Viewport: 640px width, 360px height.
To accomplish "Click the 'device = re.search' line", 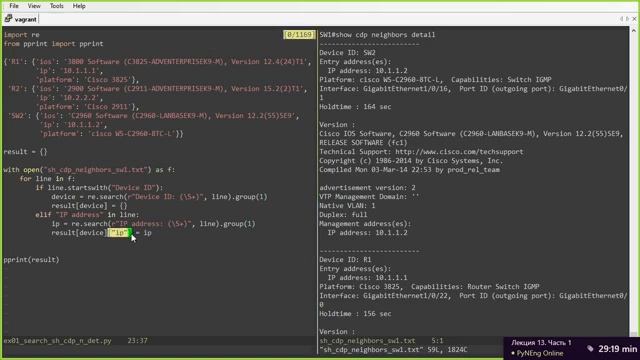I will pos(159,196).
